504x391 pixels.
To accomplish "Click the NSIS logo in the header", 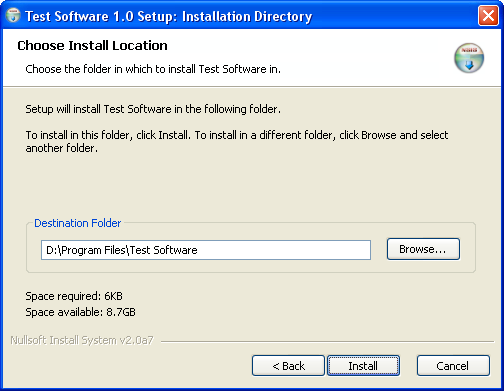I will [469, 58].
